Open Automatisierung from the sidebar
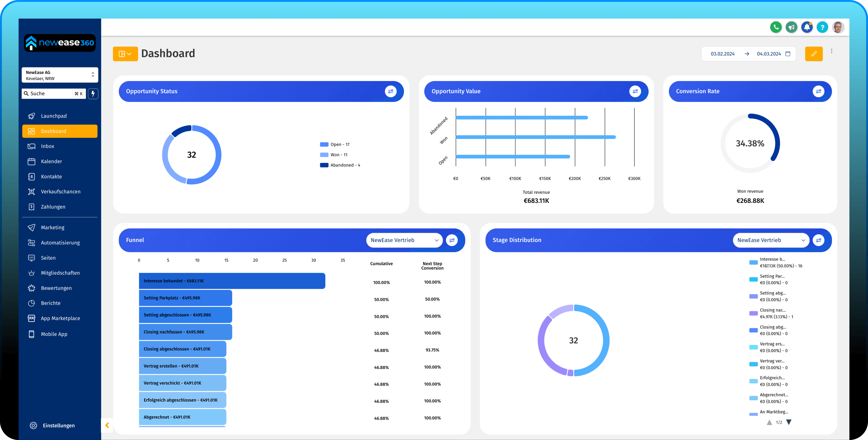The height and width of the screenshot is (440, 868). tap(60, 243)
